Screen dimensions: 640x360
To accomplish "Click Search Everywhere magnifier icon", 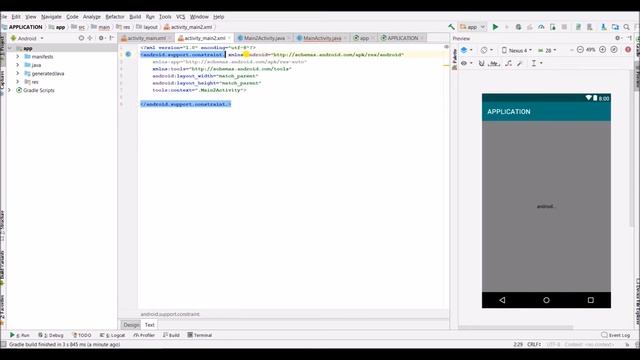I will (627, 27).
